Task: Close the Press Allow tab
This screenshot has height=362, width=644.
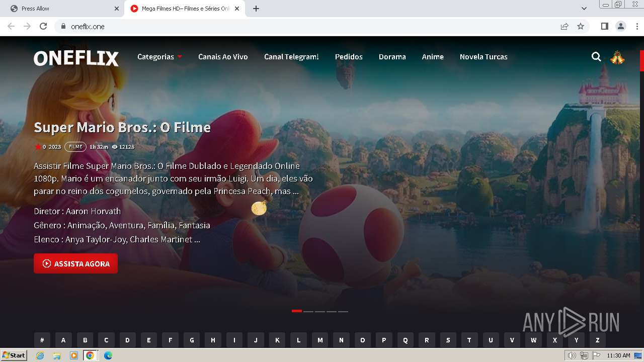Action: [x=117, y=9]
